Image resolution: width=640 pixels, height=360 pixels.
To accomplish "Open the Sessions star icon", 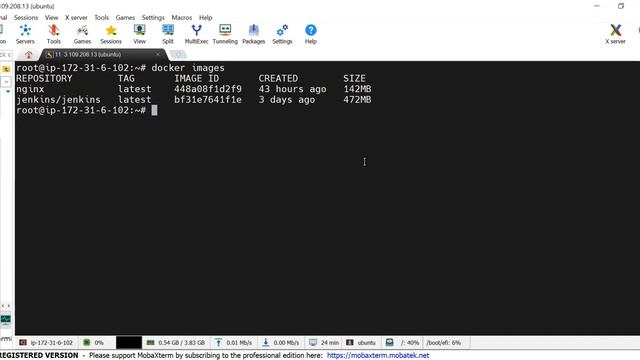I will click(x=111, y=34).
